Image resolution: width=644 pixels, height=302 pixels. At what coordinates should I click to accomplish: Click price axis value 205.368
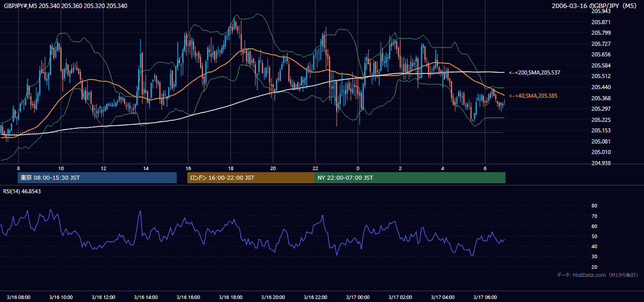point(601,98)
